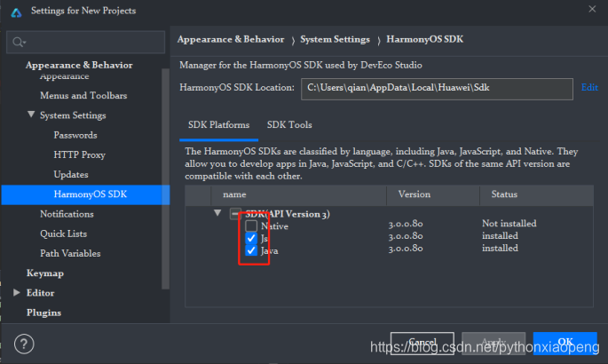Switch to the SDK Tools tab
Screen dimensions: 608x364
pos(289,124)
